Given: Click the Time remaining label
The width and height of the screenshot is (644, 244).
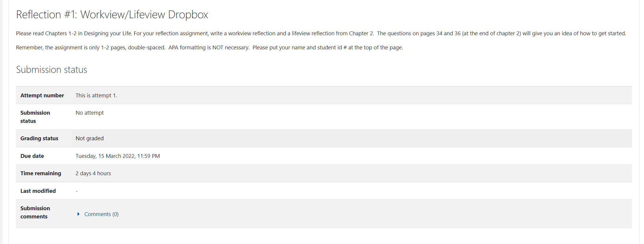Looking at the screenshot, I should pyautogui.click(x=41, y=173).
